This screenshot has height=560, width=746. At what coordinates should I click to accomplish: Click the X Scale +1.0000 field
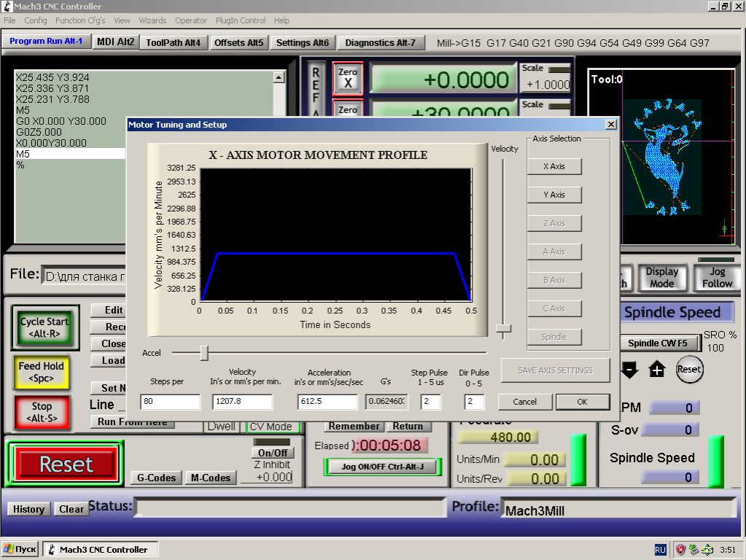[547, 85]
